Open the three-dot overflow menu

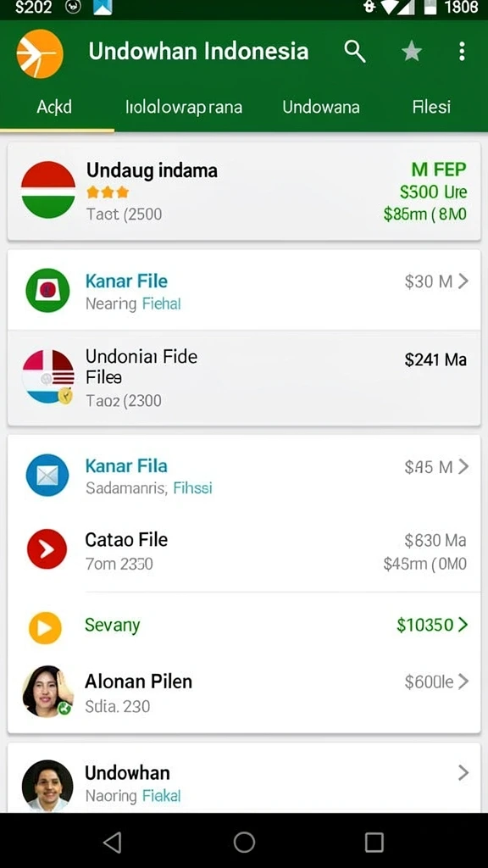pos(462,52)
